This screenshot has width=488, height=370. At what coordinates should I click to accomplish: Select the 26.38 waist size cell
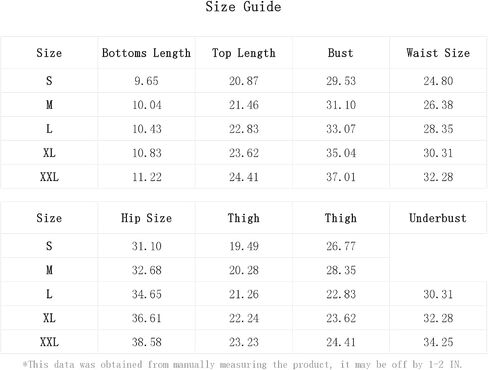point(438,105)
